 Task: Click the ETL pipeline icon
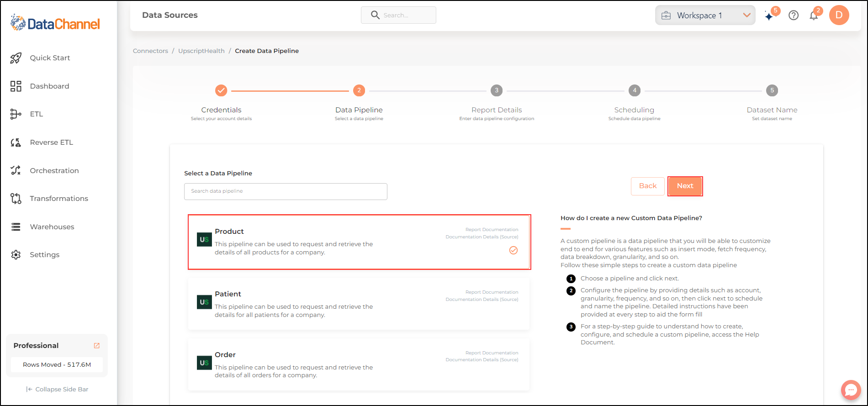click(x=16, y=114)
